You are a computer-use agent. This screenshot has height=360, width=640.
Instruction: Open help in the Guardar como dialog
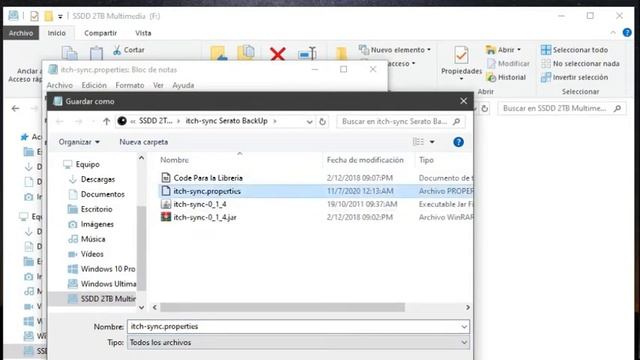(x=458, y=142)
